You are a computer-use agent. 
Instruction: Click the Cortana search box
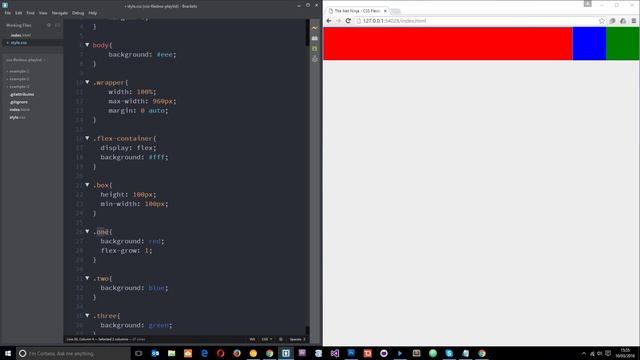click(73, 353)
